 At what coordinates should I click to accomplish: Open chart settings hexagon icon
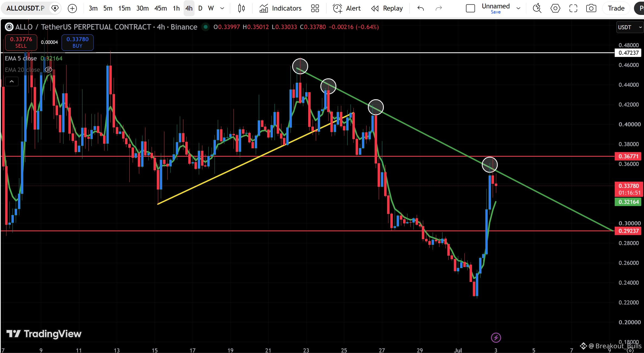tap(555, 8)
